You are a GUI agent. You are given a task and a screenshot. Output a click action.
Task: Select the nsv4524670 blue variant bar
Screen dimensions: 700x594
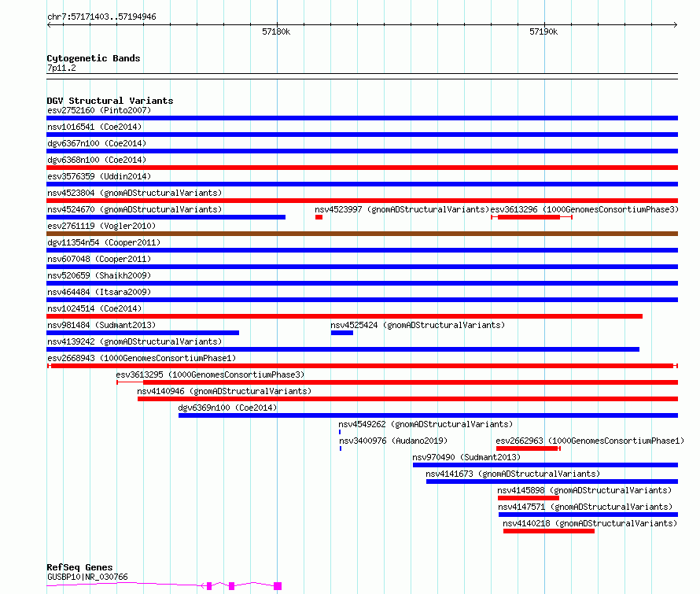(x=166, y=217)
